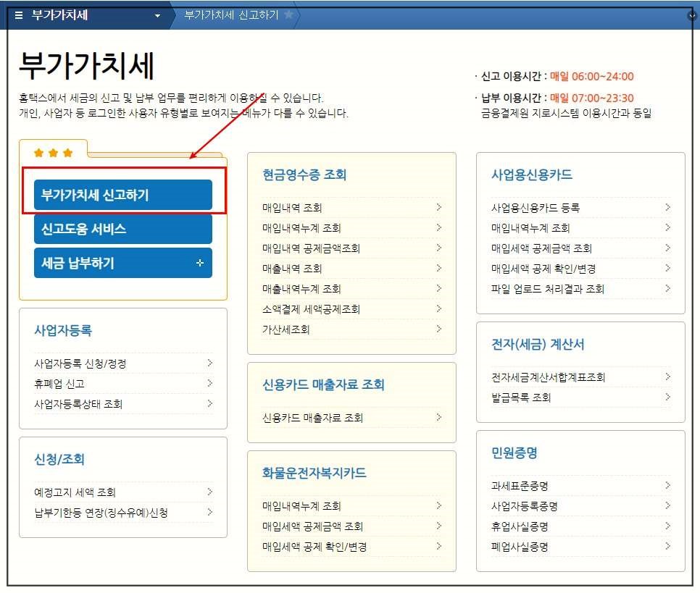Open the 신고도움 서비스 button

pos(122,229)
